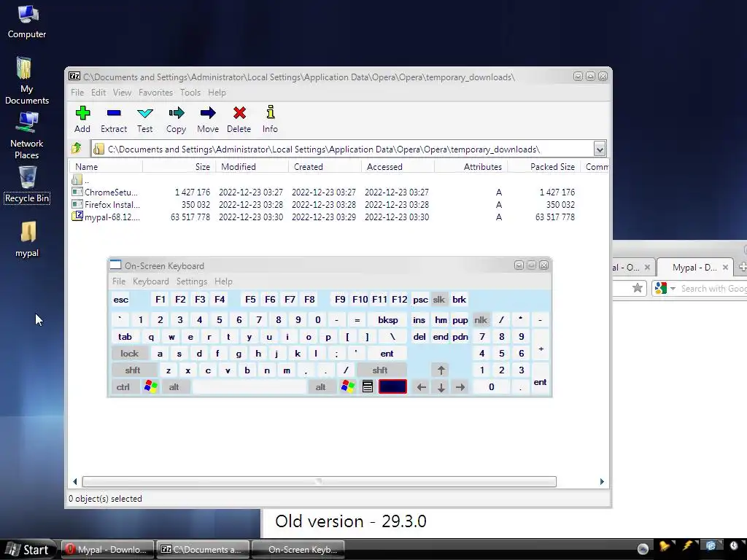
Task: Toggle the right alt key
Action: click(x=321, y=387)
